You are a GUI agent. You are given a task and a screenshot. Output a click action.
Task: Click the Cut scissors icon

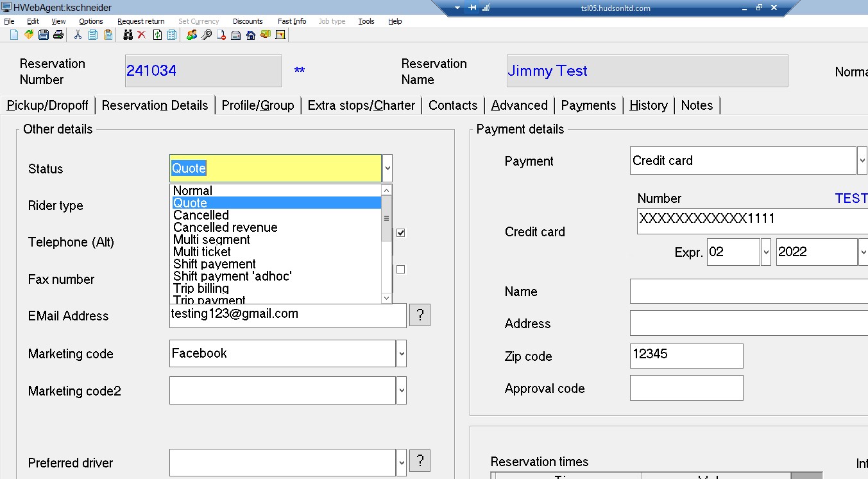[x=78, y=35]
